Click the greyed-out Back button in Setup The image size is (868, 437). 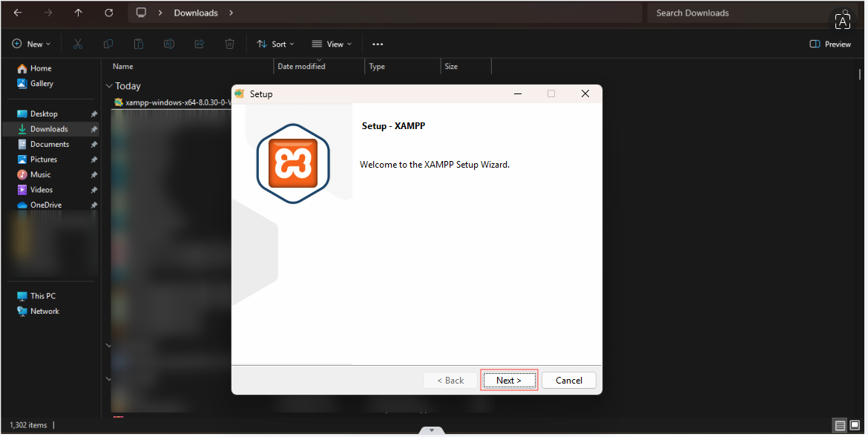(x=450, y=381)
